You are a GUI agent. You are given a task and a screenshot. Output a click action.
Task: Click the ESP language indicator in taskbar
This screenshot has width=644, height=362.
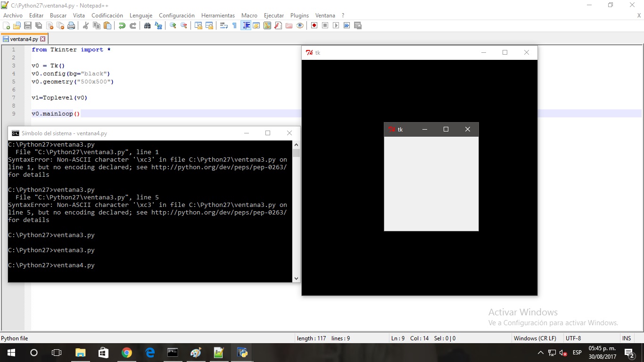click(x=576, y=352)
